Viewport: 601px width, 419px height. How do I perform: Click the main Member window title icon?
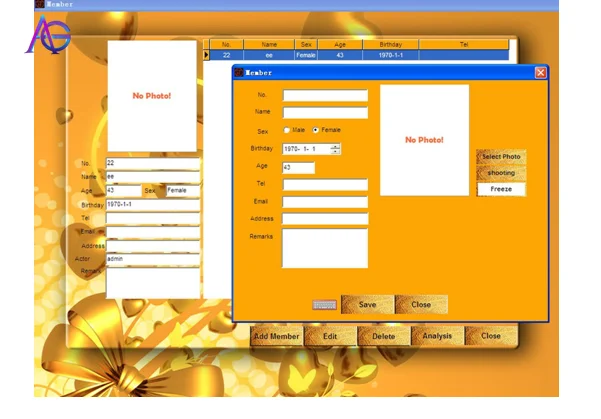click(39, 4)
